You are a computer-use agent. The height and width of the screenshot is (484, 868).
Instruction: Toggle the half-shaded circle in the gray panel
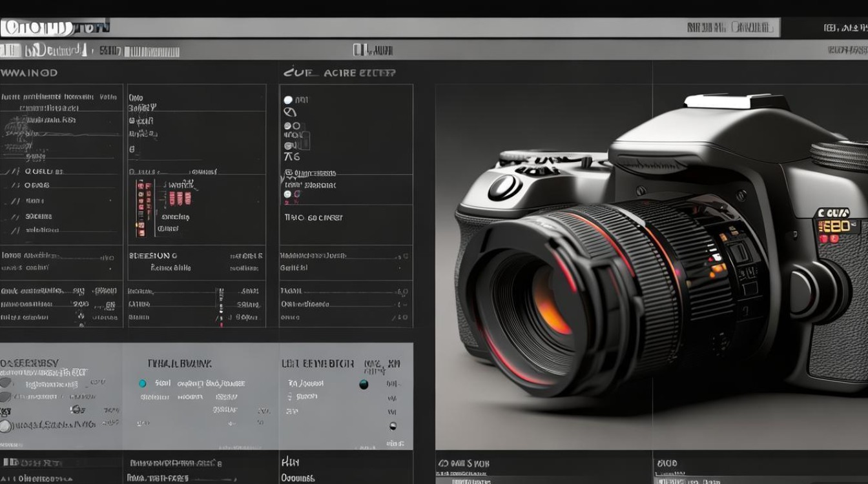(x=392, y=426)
